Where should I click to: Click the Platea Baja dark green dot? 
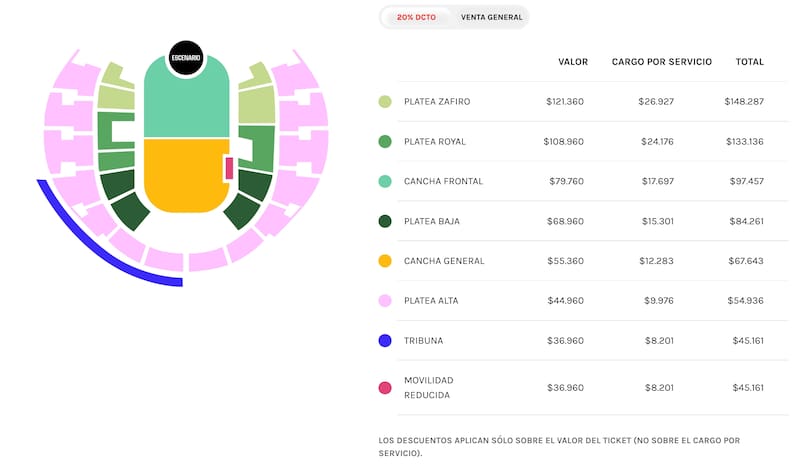(385, 221)
